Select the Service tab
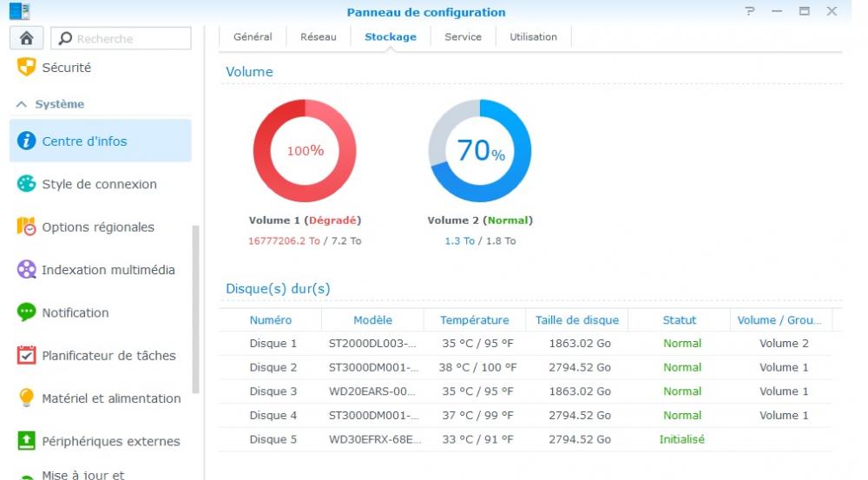Screen dimensions: 868x480 point(463,36)
